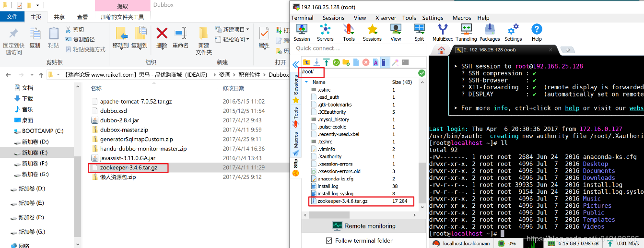Viewport: 644px width, 248px height.
Task: Open the X server menu
Action: coord(386,18)
